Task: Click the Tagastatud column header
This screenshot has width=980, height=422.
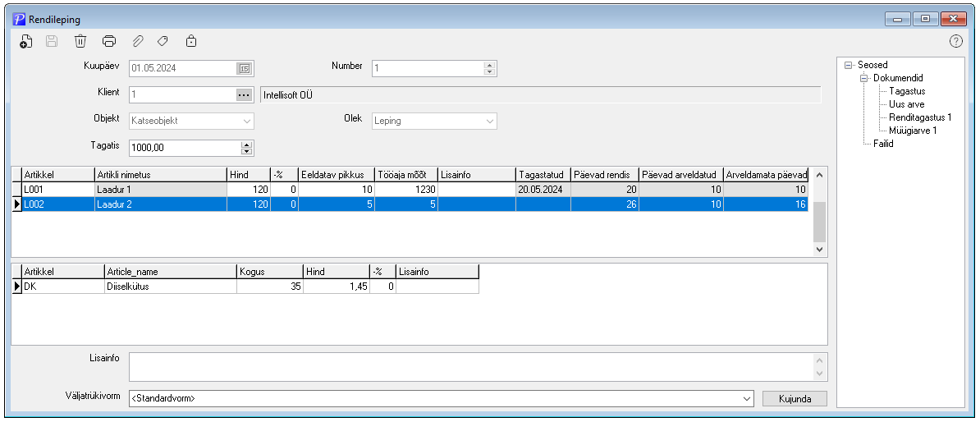Action: [x=543, y=174]
